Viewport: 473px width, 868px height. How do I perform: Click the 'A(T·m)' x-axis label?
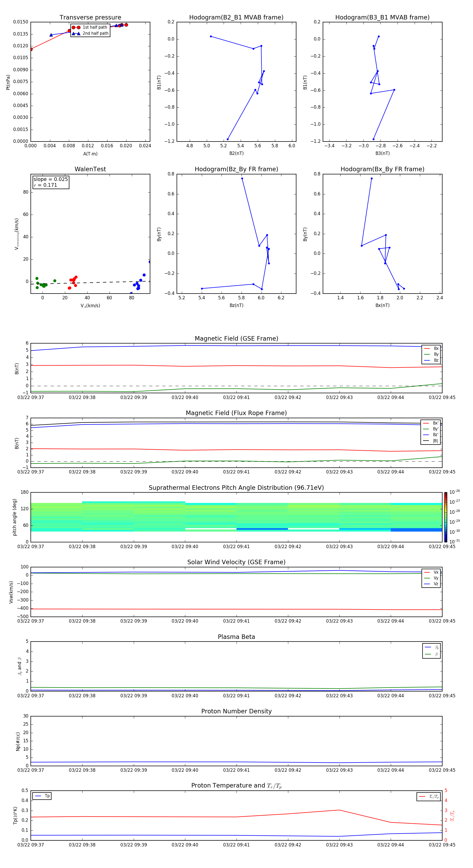click(x=90, y=154)
